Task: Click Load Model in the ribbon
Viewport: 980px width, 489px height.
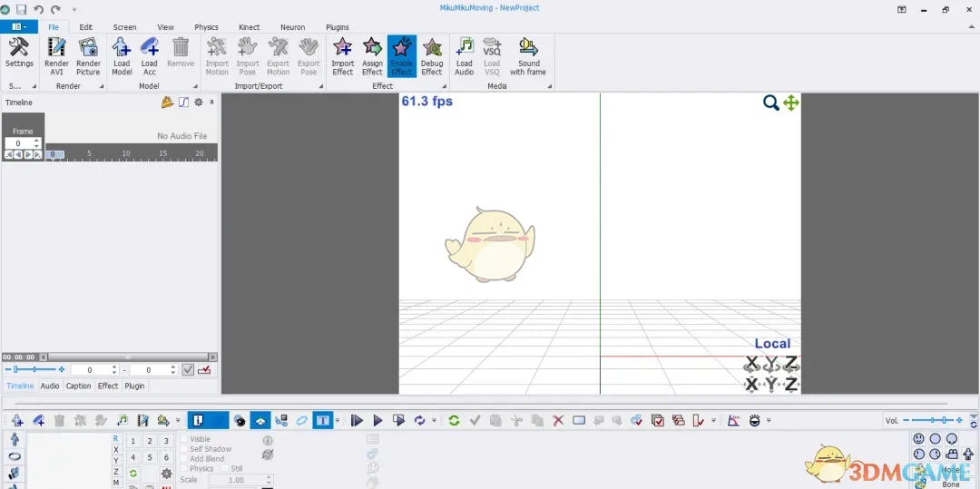Action: click(x=122, y=56)
